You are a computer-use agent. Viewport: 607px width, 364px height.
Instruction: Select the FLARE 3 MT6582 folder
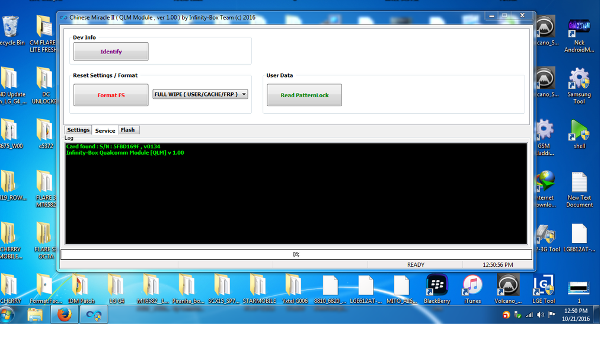(x=45, y=189)
